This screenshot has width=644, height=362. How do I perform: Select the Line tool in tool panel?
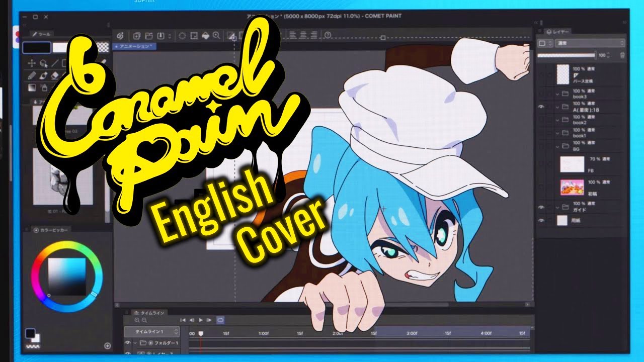(55, 63)
